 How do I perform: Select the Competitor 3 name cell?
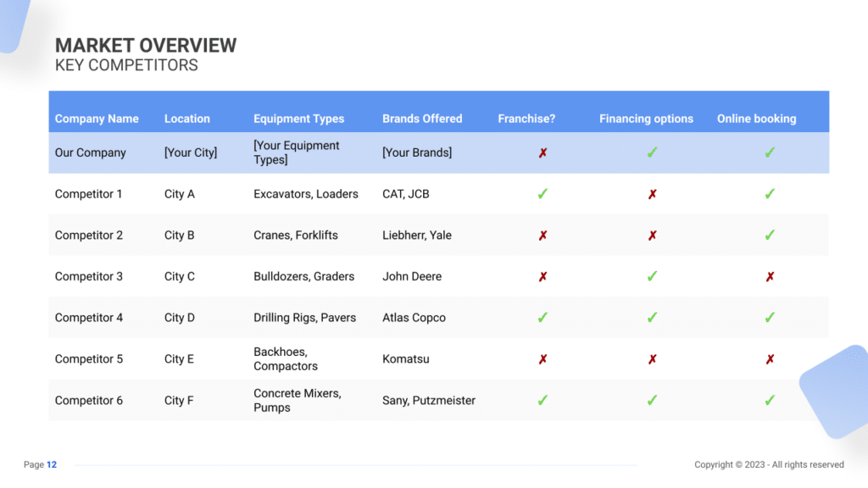coord(88,277)
